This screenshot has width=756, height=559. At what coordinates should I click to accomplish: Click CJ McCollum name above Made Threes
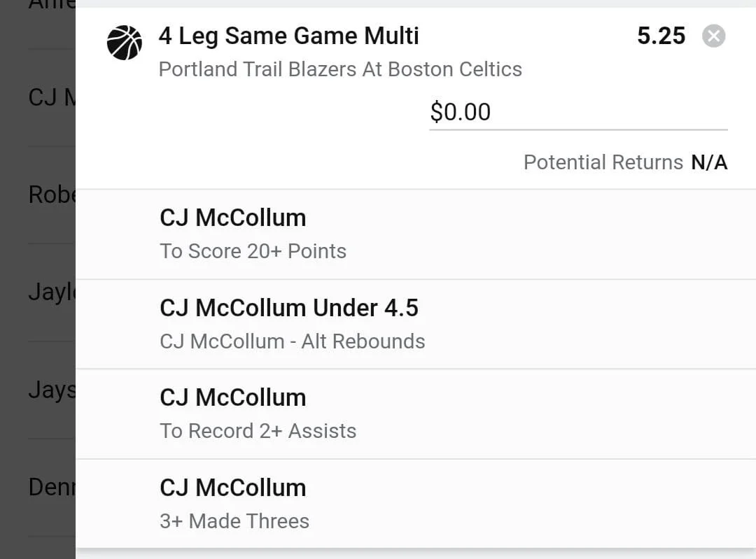[x=232, y=488]
